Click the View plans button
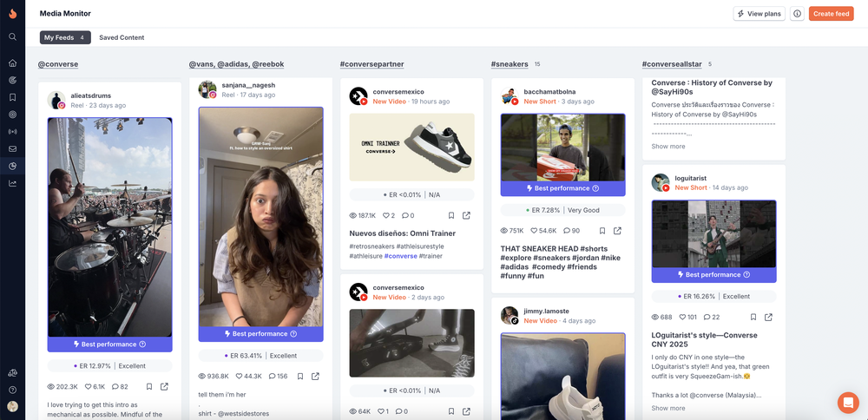 [759, 14]
